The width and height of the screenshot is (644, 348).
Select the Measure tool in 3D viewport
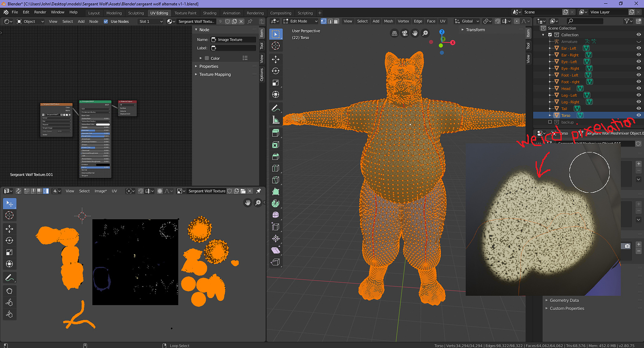[x=276, y=119]
